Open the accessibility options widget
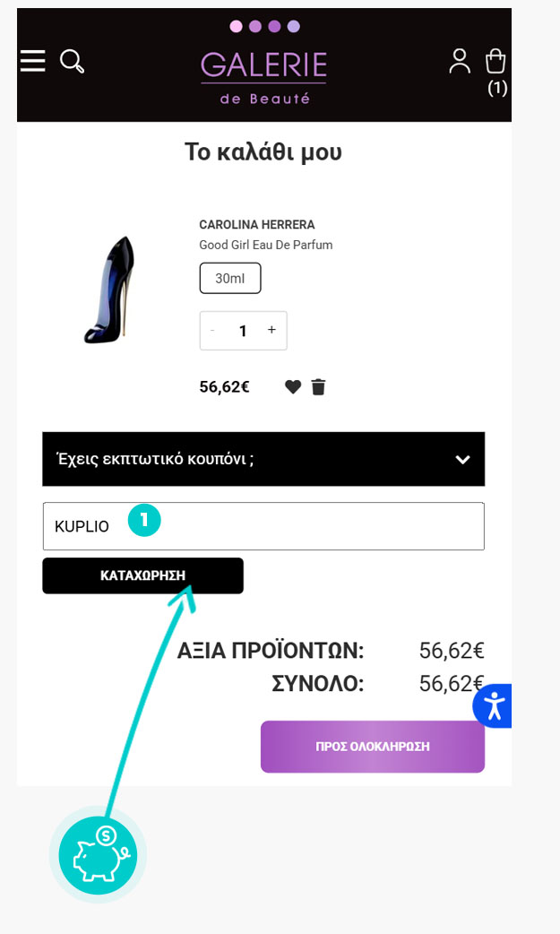560x934 pixels. tap(492, 706)
